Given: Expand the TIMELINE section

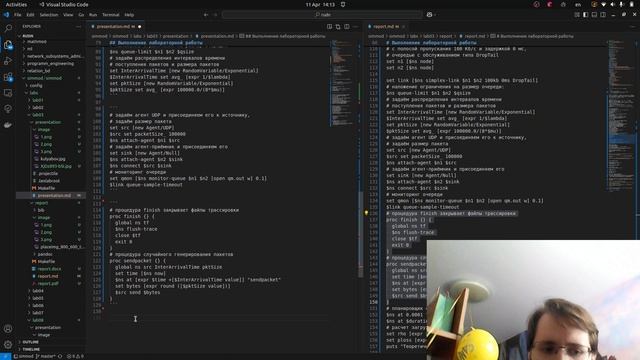Looking at the screenshot, I should point(51,349).
